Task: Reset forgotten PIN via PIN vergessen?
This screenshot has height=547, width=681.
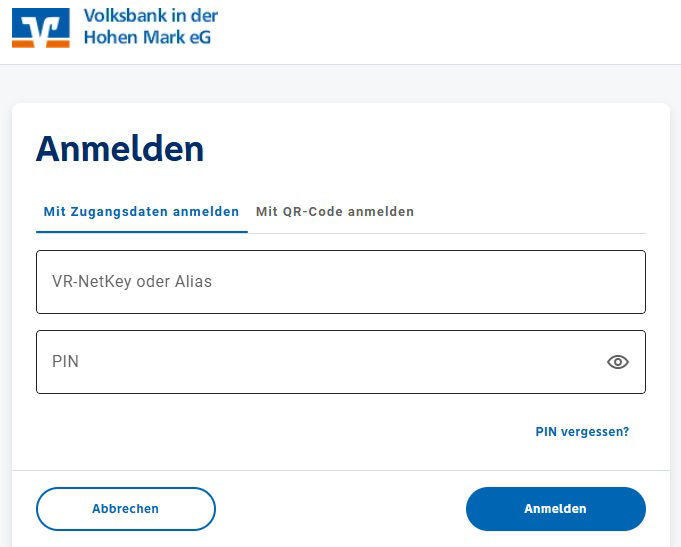Action: [x=582, y=432]
